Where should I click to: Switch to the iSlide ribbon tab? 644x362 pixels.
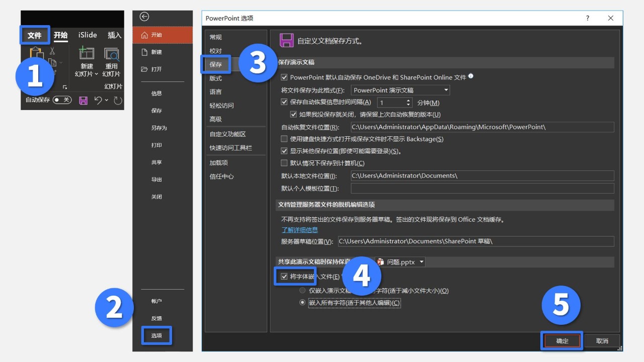[x=87, y=35]
